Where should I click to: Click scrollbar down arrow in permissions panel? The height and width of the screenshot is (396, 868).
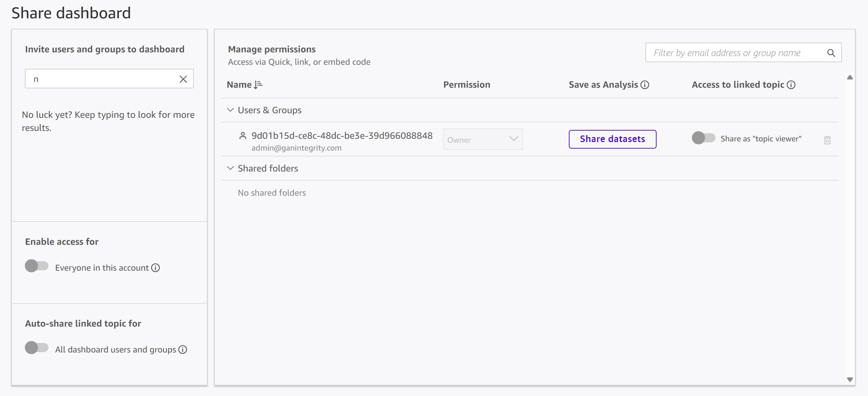point(849,380)
